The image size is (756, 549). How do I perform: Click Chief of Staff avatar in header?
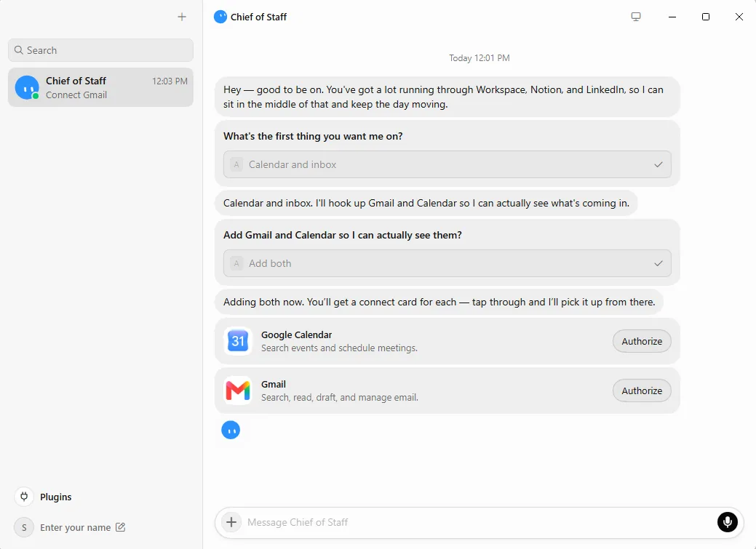pos(220,17)
